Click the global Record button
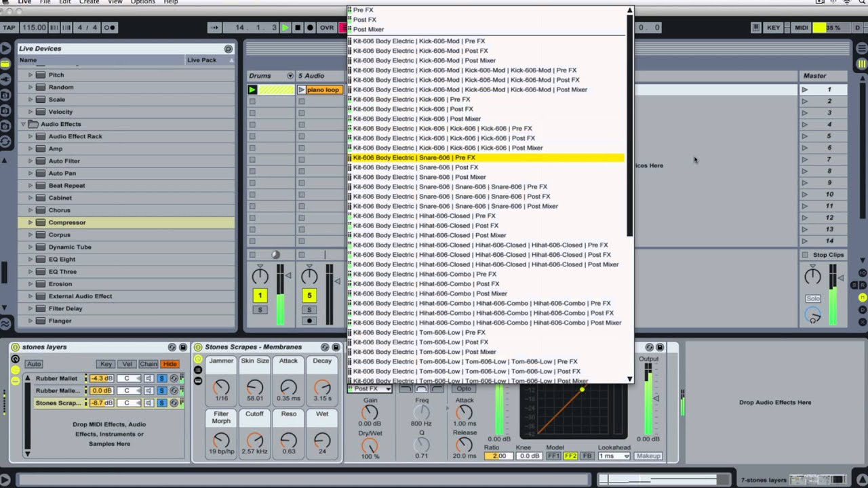The height and width of the screenshot is (488, 868). click(310, 28)
